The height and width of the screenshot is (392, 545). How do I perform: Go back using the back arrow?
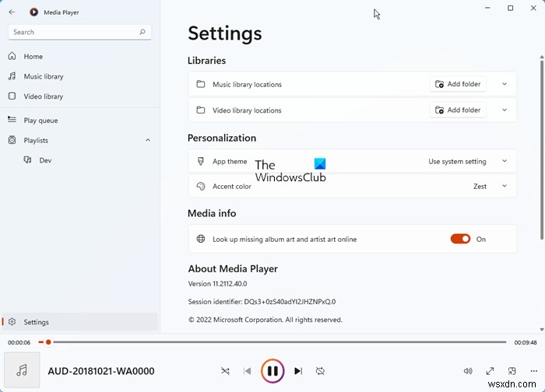pyautogui.click(x=12, y=12)
